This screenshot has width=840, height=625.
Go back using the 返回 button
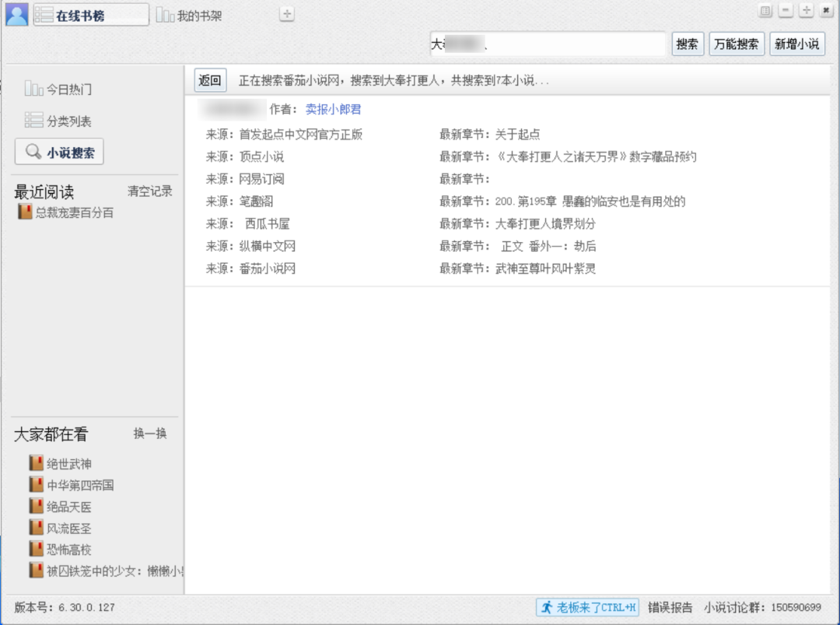210,80
